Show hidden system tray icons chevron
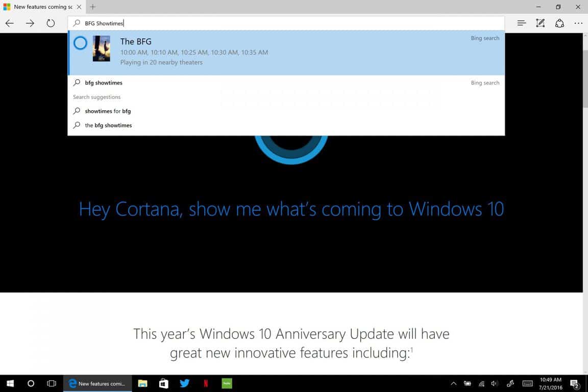Screen dimensions: 588x392 (x=453, y=383)
